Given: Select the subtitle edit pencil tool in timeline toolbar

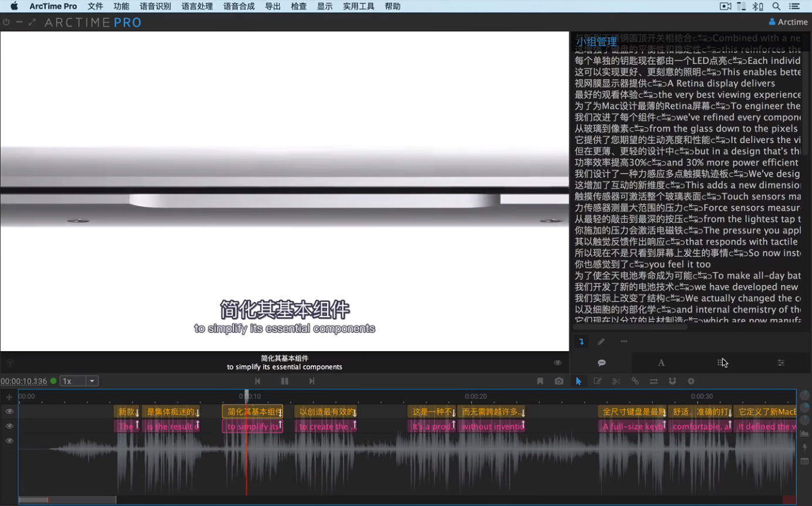Looking at the screenshot, I should 597,381.
